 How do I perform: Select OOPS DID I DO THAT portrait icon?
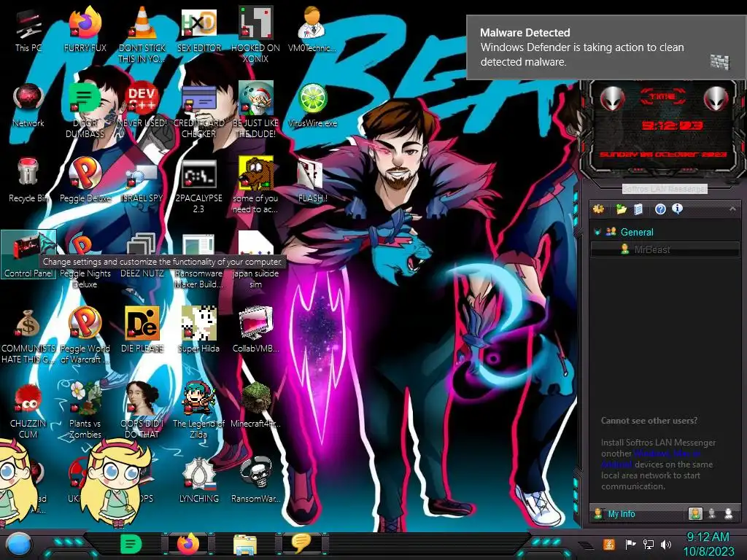142,411
